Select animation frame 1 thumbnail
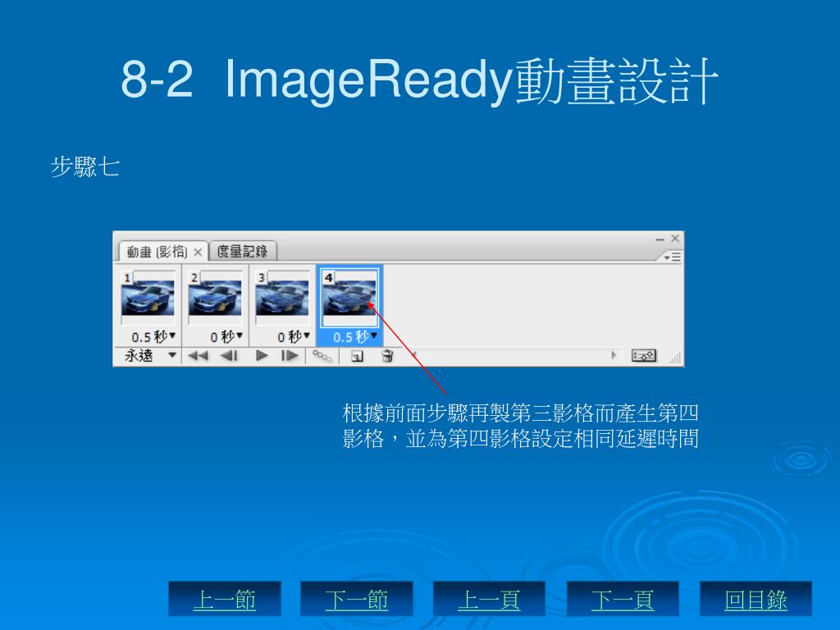 tap(148, 298)
